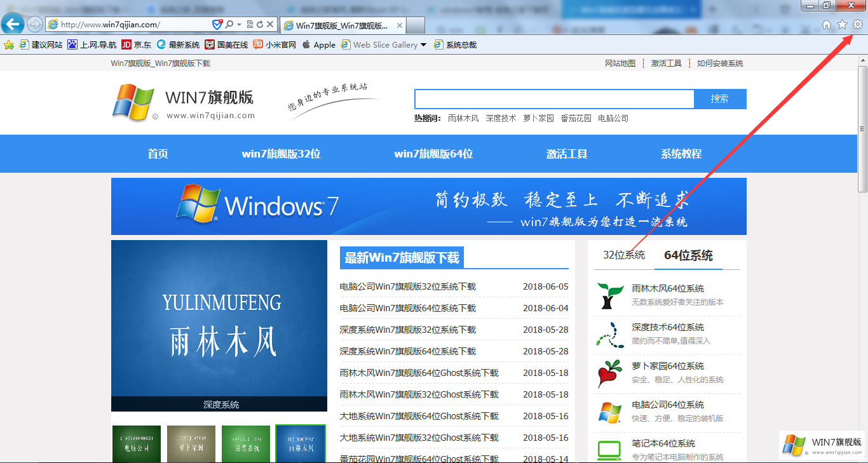Open the 国美在线 bookmark
The width and height of the screenshot is (868, 463).
click(x=226, y=44)
